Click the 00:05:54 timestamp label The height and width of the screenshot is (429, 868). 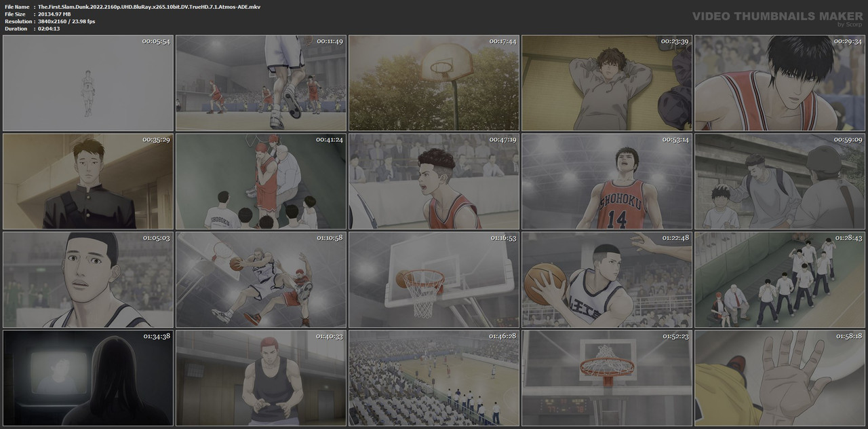[156, 41]
